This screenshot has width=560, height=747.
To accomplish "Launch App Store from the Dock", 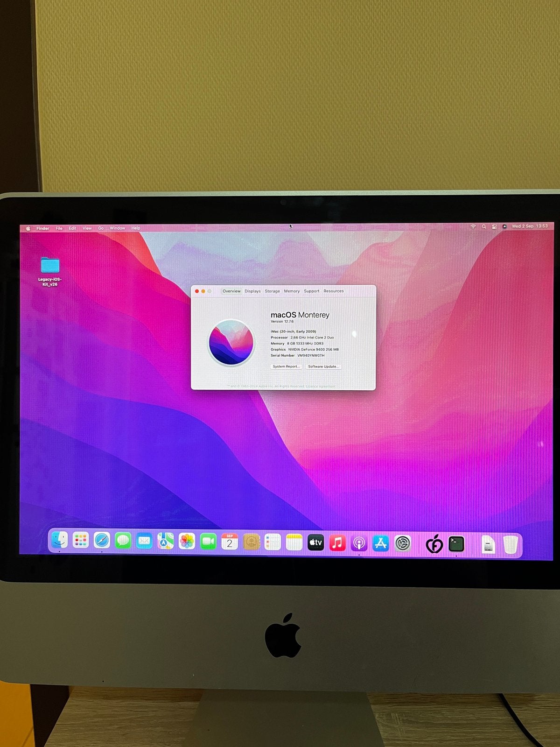I will click(x=381, y=543).
